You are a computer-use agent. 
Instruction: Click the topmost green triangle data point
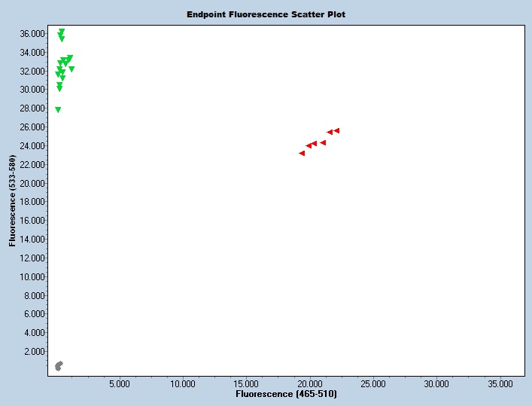pos(62,32)
